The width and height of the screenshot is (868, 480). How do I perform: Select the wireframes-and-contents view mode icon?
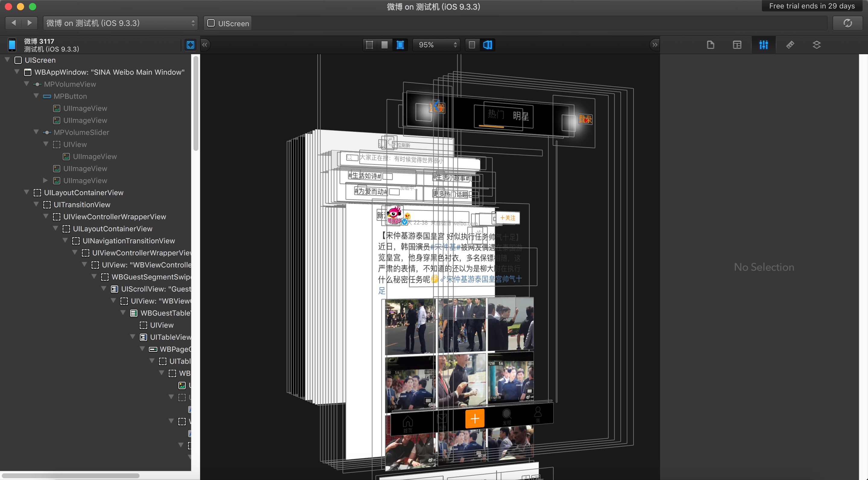(400, 45)
